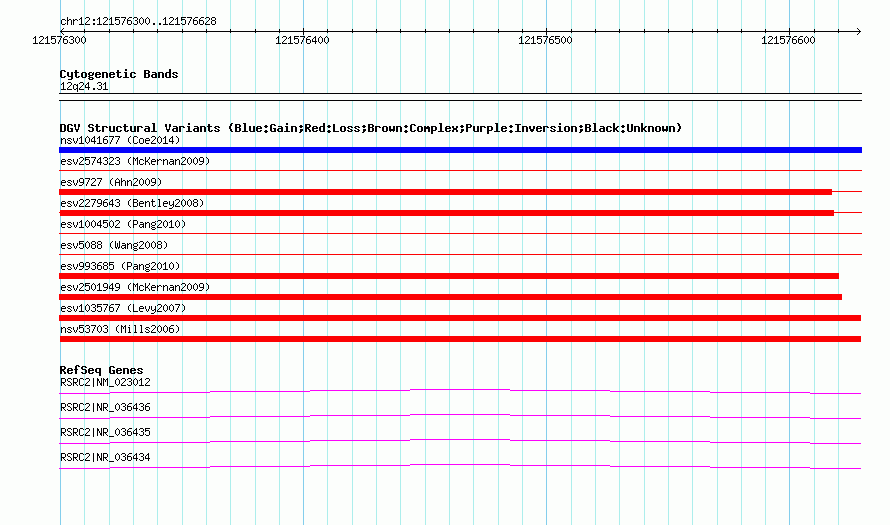
Task: Click the RefSeq Genes track title
Action: click(101, 370)
